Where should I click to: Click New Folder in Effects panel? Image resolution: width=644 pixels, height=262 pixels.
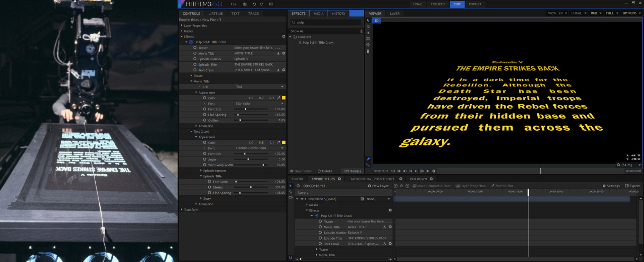(x=301, y=171)
